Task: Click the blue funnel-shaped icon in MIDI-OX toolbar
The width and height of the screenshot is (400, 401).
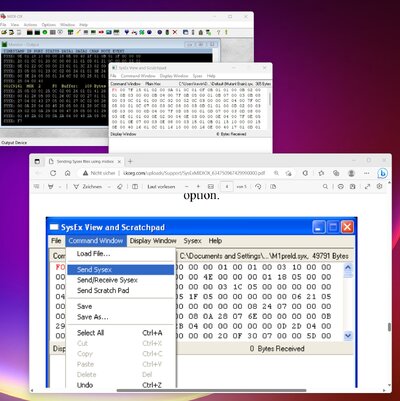Action: pos(127,32)
